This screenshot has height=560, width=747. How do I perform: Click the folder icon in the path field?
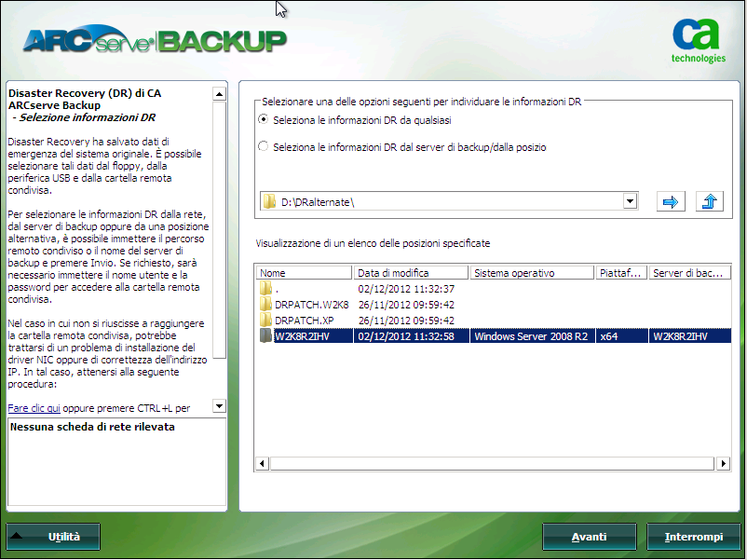click(269, 201)
